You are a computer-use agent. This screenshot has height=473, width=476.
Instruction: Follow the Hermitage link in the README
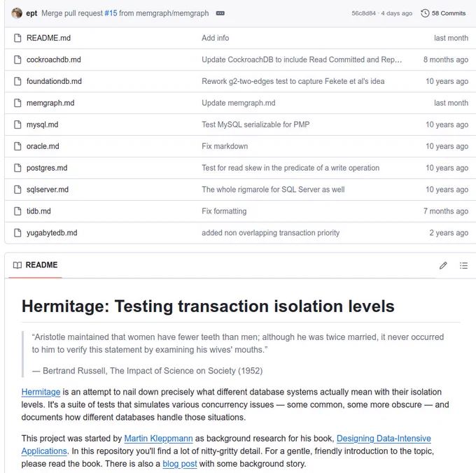pyautogui.click(x=41, y=392)
